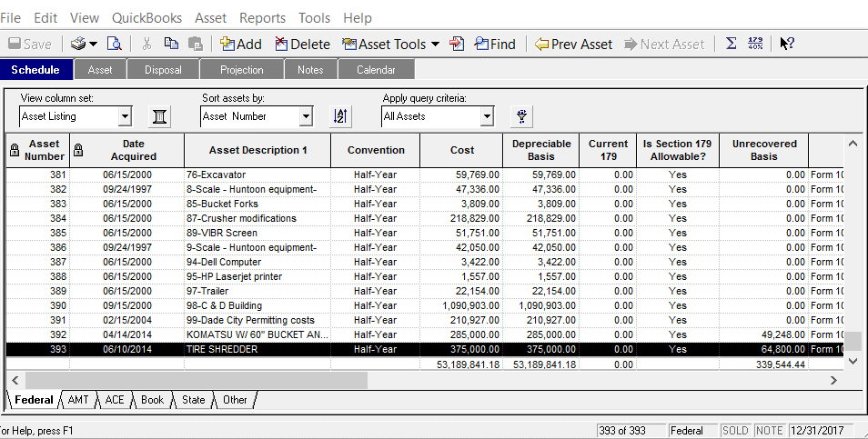868x439 pixels.
Task: Click the column set editor icon
Action: 159,116
